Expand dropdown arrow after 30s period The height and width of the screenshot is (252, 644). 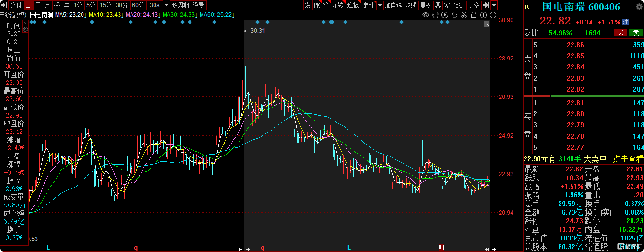(167, 5)
